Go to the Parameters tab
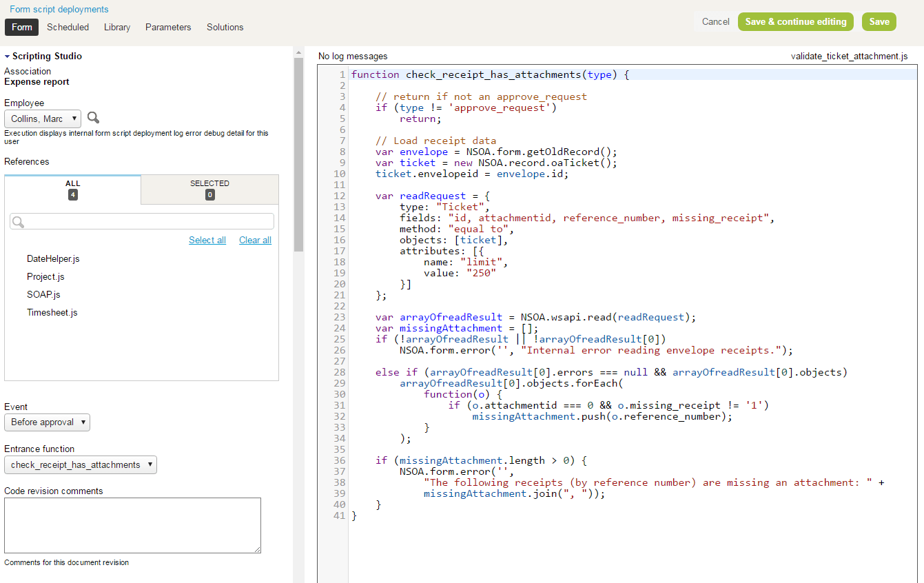Screen dimensions: 924x583 168,27
